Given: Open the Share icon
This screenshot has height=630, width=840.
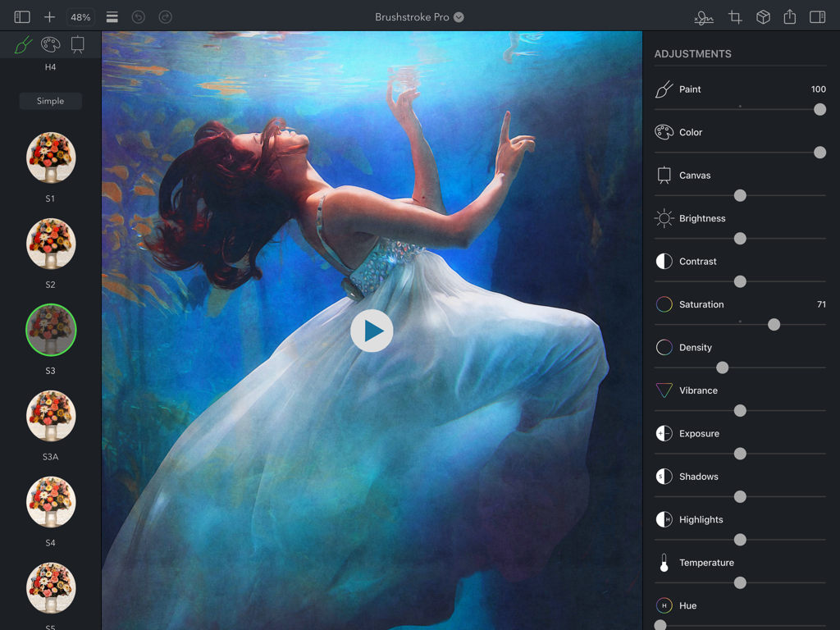Looking at the screenshot, I should (x=789, y=16).
